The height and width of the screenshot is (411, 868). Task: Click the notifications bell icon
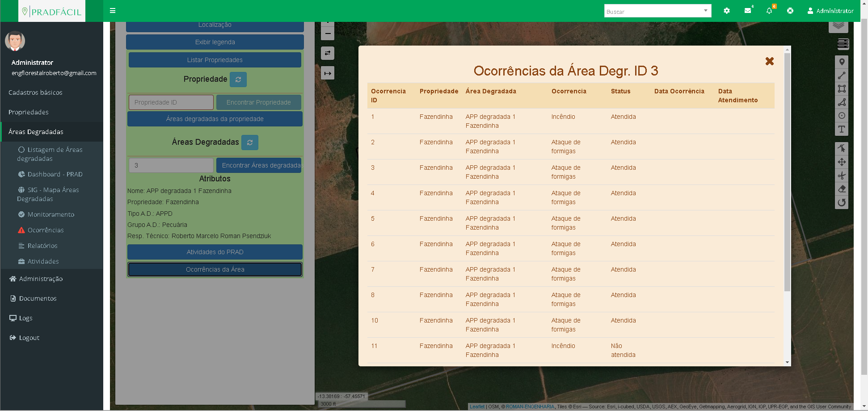pyautogui.click(x=769, y=11)
